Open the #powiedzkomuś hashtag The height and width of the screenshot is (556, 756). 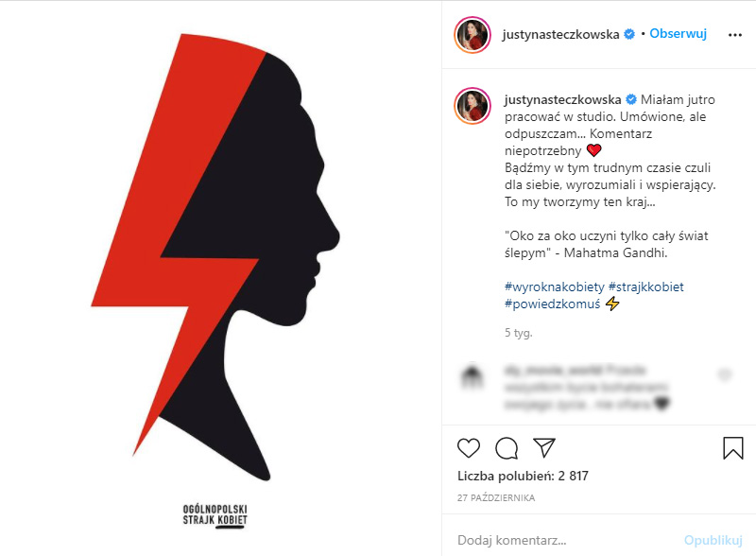(x=552, y=304)
